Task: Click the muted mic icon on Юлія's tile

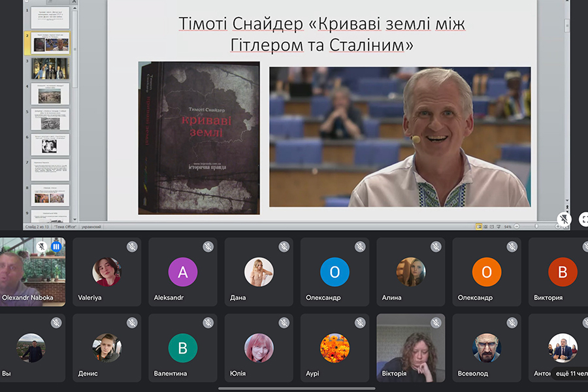Action: pos(284,323)
